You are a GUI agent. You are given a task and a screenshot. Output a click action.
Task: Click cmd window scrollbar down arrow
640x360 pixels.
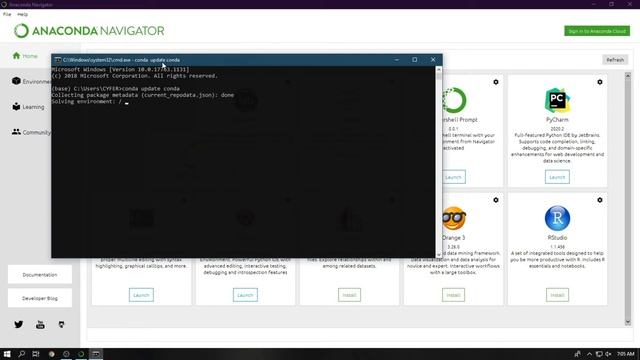pos(439,254)
